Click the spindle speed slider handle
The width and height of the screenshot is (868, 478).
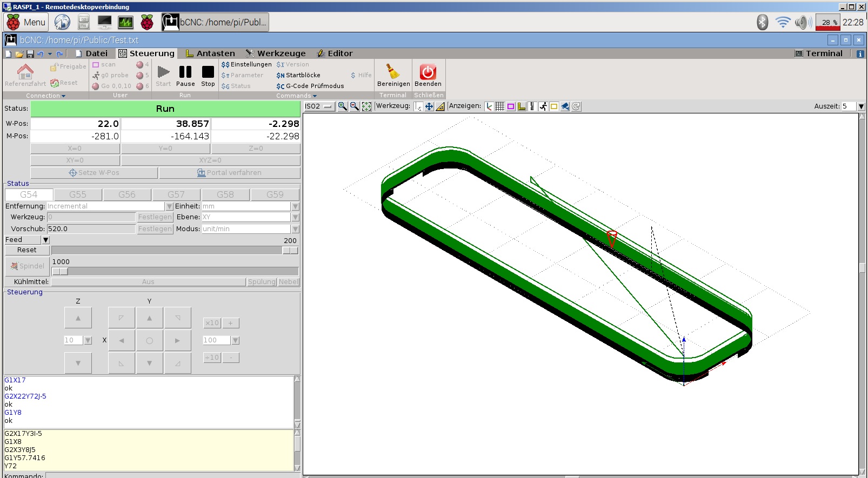pos(60,271)
